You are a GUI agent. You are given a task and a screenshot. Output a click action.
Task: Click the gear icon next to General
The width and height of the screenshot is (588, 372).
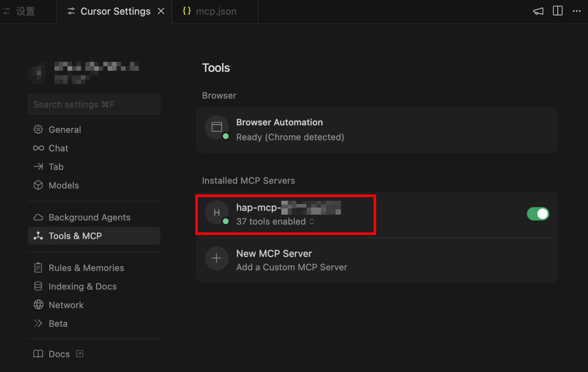point(38,129)
